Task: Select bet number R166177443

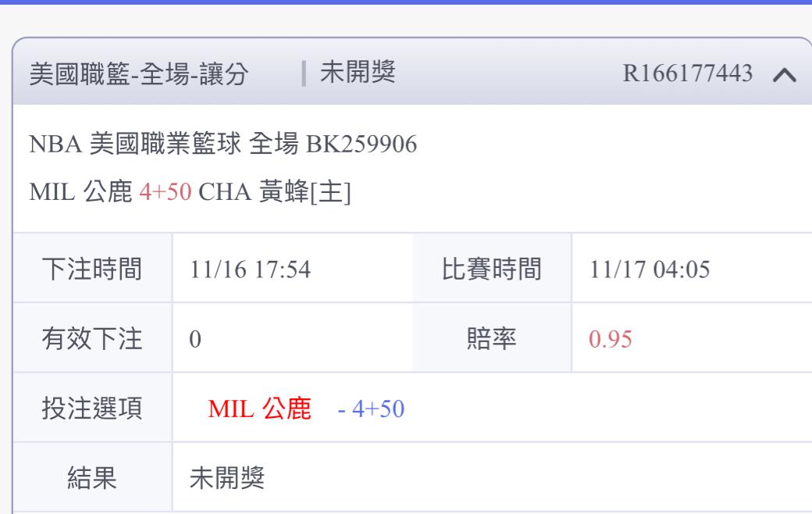Action: click(687, 73)
